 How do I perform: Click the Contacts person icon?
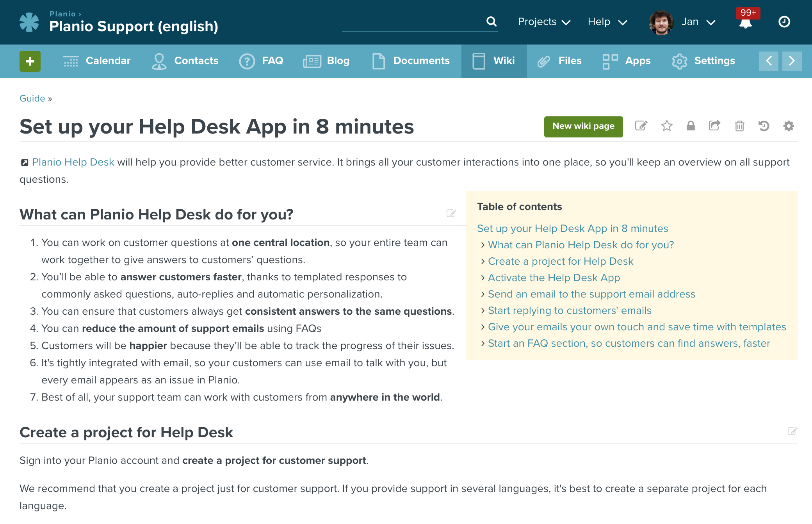[x=159, y=61]
